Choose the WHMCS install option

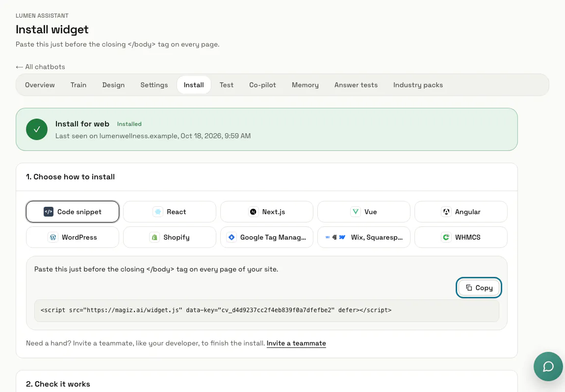(x=461, y=237)
